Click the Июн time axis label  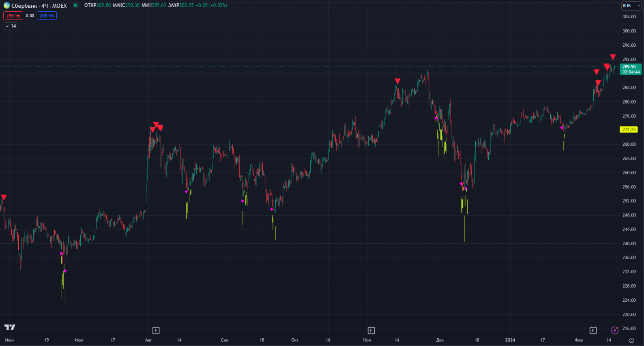[x=9, y=340]
